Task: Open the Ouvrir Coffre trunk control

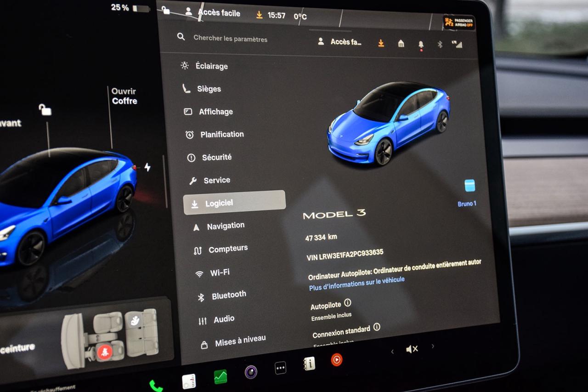Action: click(123, 96)
